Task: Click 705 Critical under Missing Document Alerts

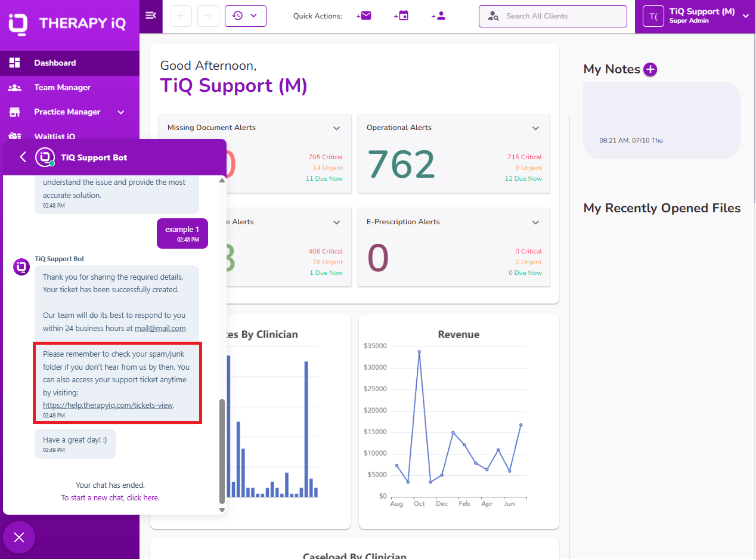Action: coord(326,157)
